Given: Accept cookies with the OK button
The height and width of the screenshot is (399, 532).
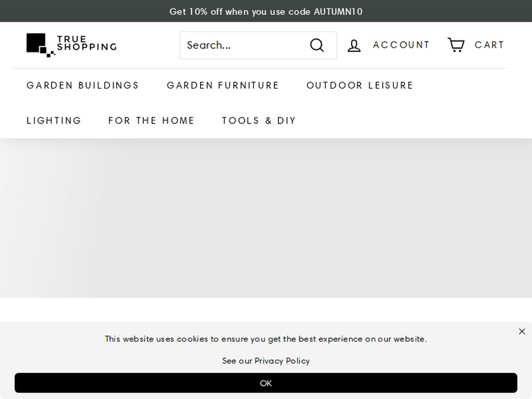Looking at the screenshot, I should 266,383.
